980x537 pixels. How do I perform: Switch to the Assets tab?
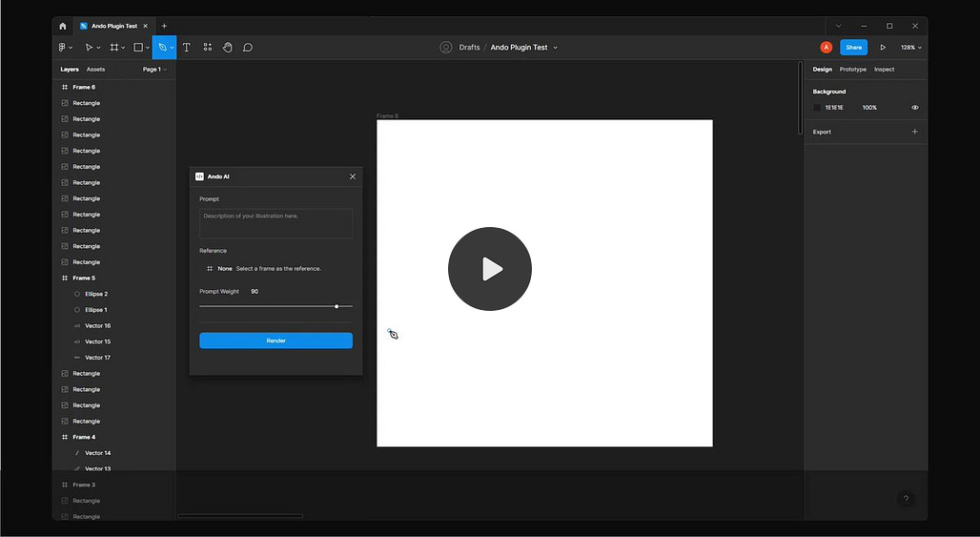(x=95, y=70)
